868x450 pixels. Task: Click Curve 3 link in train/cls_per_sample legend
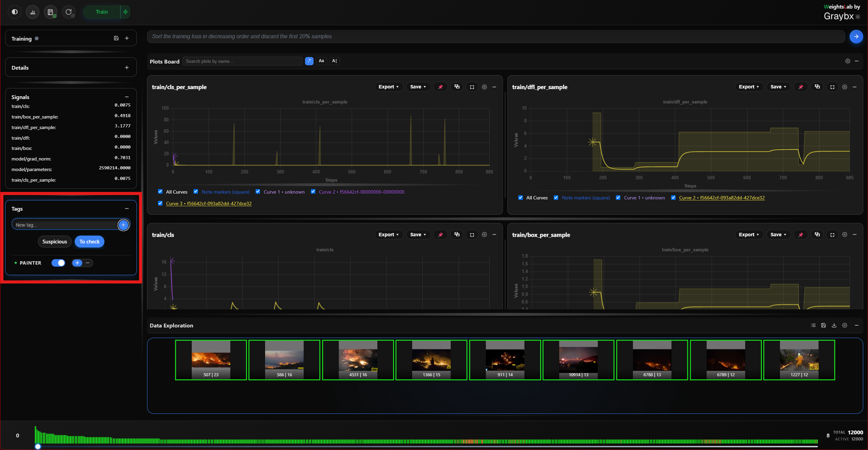tap(209, 203)
